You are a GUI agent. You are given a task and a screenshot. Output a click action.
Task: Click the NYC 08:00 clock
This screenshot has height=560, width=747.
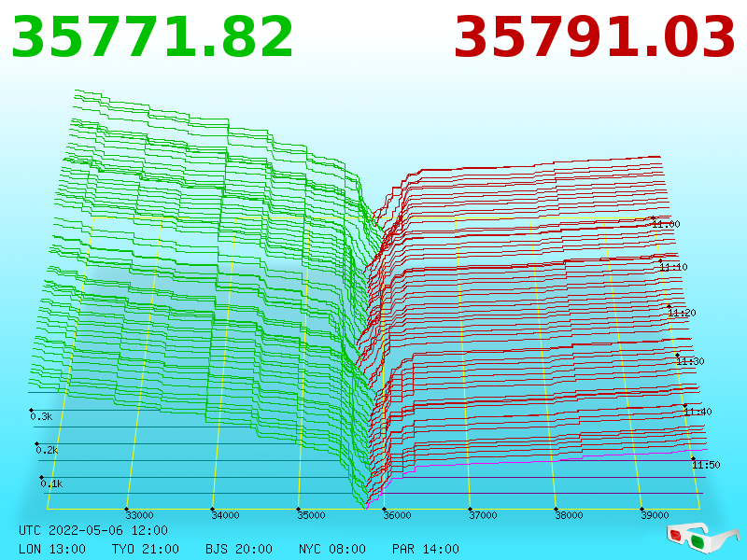tap(332, 549)
